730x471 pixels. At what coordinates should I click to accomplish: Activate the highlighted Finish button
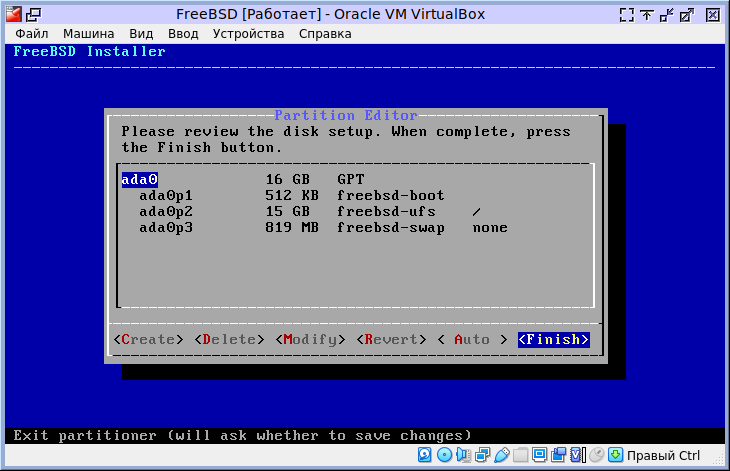(x=554, y=339)
